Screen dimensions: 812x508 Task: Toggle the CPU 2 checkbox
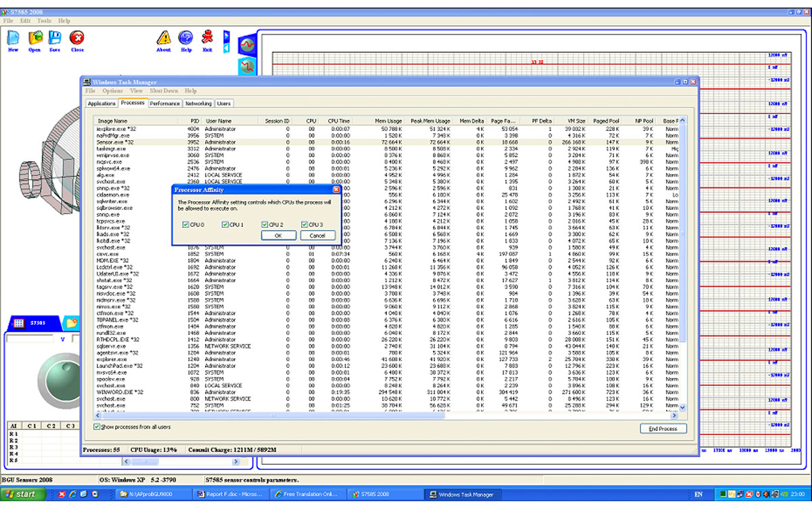point(265,225)
